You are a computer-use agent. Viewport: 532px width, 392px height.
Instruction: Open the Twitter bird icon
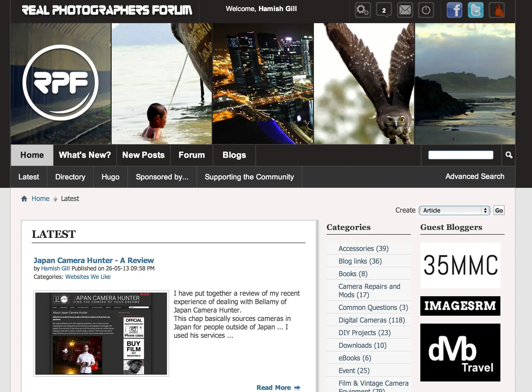click(x=476, y=10)
